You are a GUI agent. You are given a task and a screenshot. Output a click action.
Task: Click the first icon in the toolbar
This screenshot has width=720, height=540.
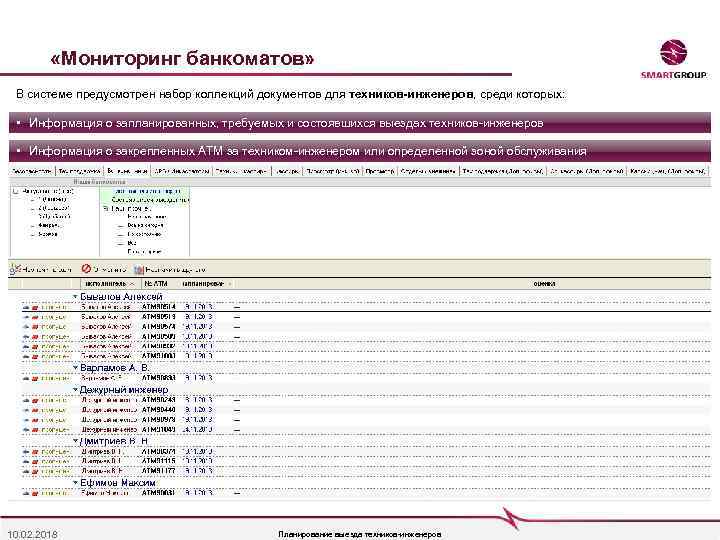(x=15, y=269)
